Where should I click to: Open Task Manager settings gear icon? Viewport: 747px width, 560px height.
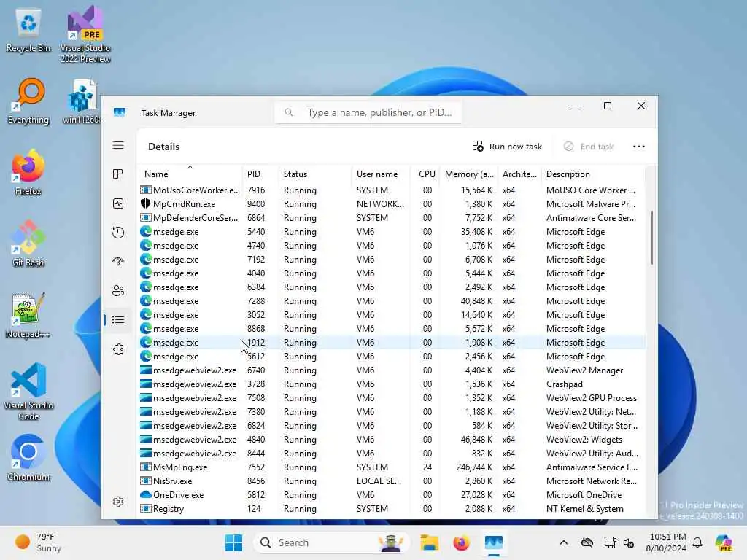tap(118, 502)
